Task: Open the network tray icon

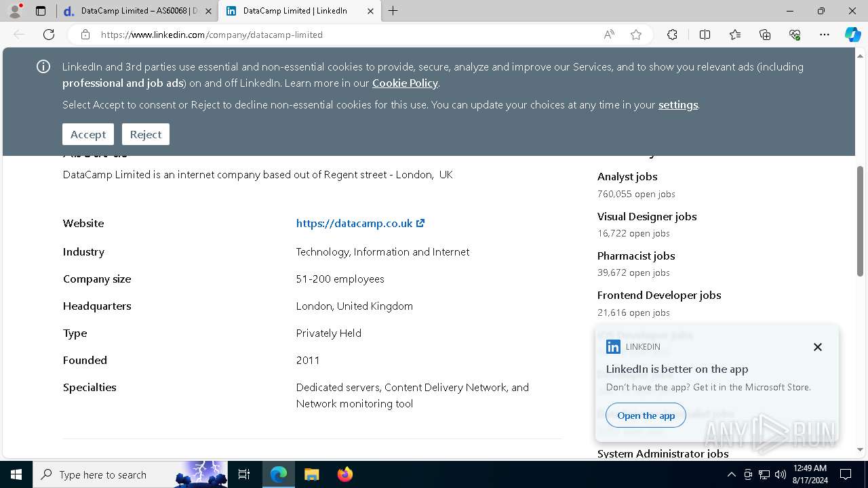Action: pos(764,474)
